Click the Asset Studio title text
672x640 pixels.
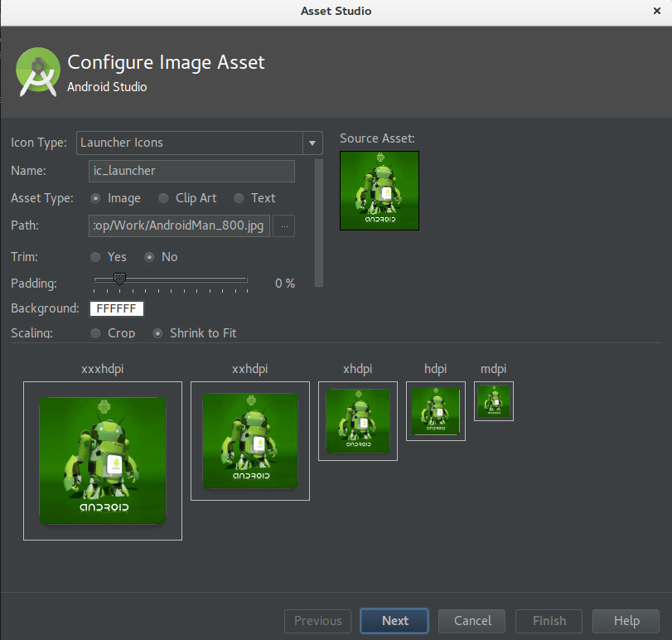tap(336, 11)
